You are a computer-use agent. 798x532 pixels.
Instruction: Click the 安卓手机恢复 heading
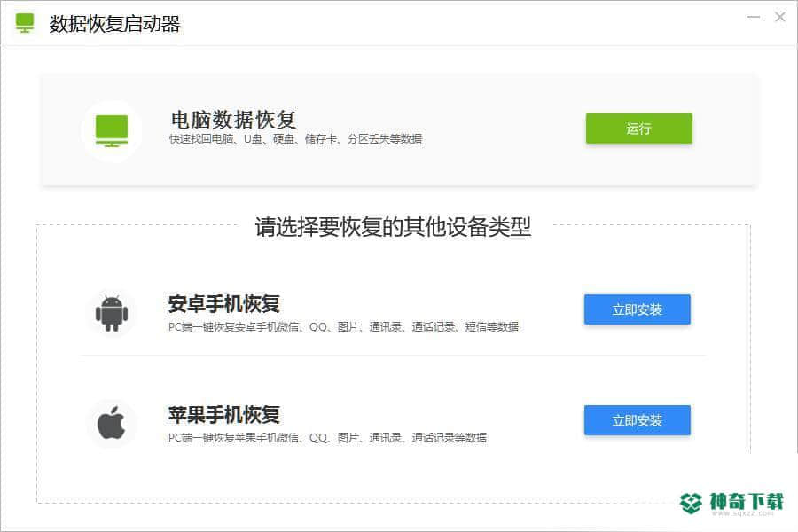click(224, 304)
